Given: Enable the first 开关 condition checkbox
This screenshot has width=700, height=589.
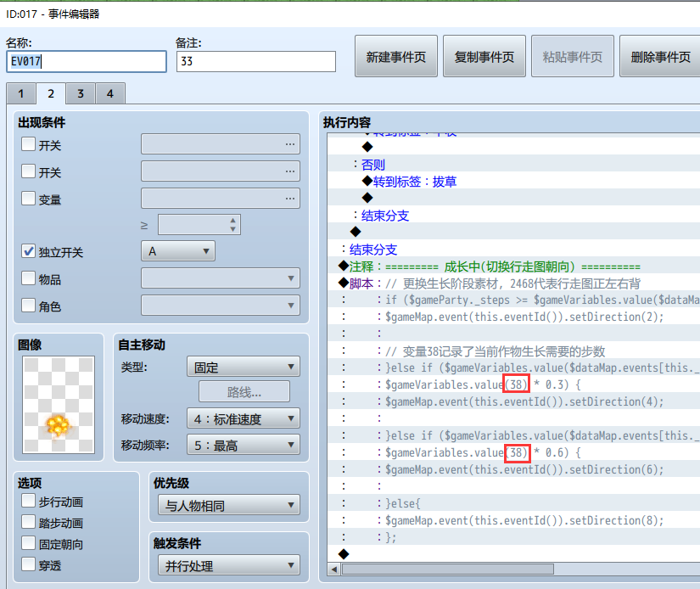Looking at the screenshot, I should pos(28,144).
